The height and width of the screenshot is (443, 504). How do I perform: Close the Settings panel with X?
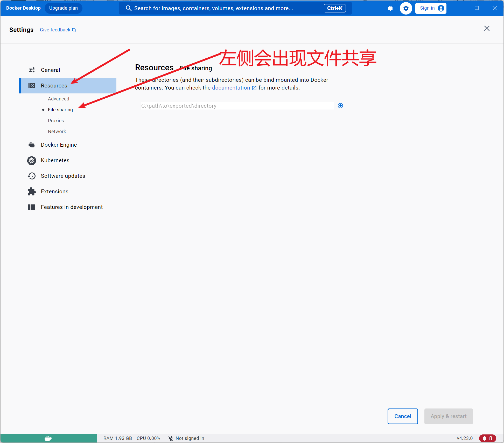point(487,29)
